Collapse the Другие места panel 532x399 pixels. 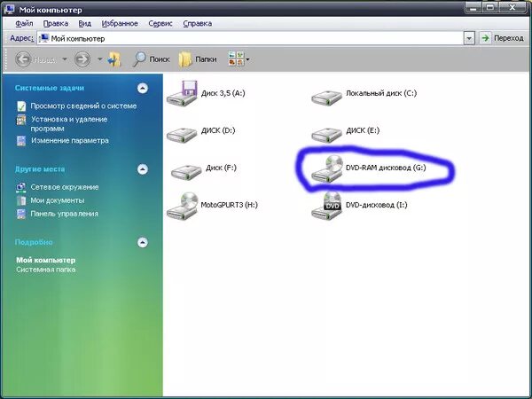click(143, 169)
